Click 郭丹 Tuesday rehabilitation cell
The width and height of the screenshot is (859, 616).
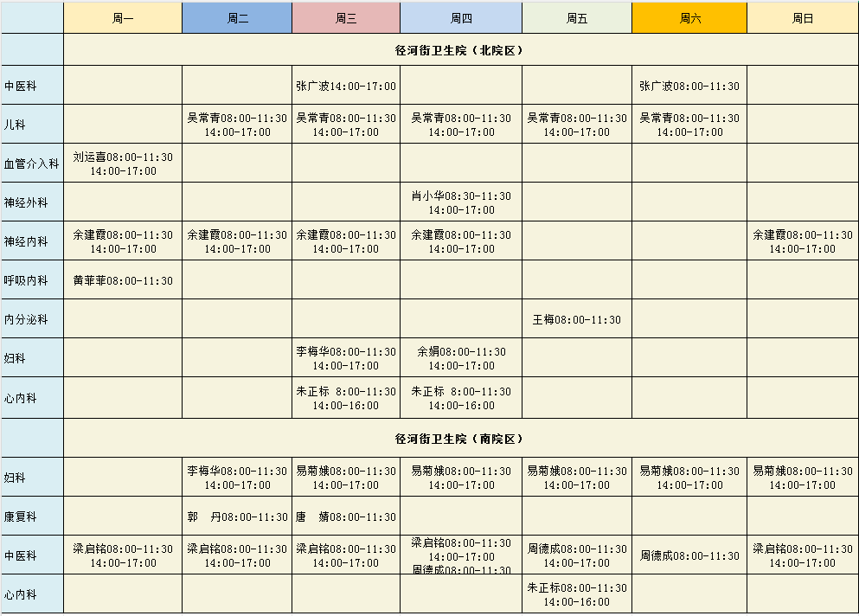237,517
